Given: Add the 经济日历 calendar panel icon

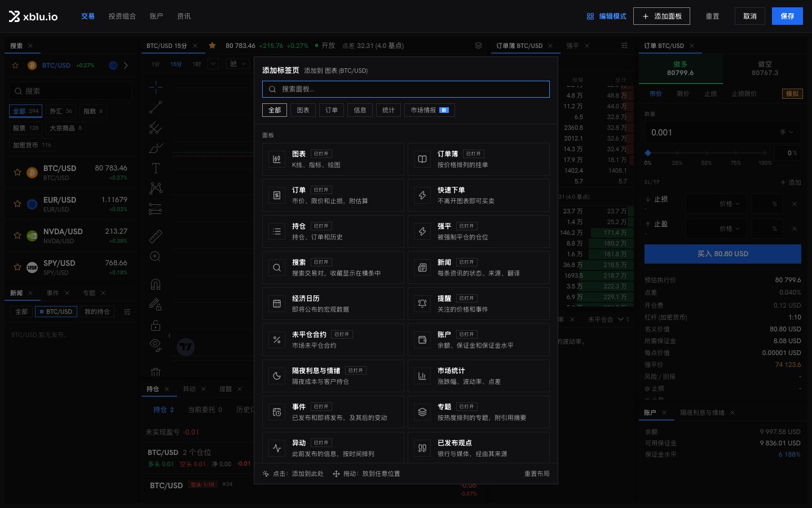Looking at the screenshot, I should [x=277, y=304].
